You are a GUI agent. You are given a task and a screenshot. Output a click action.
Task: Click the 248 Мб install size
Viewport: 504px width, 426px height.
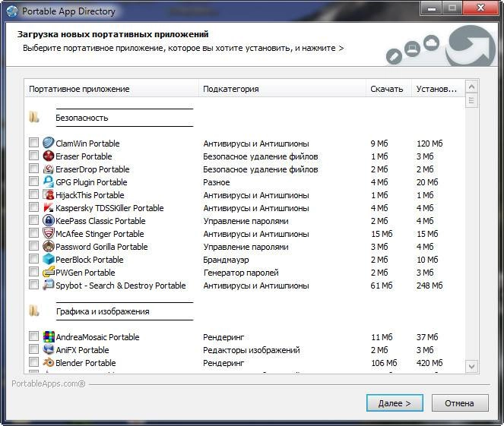pos(430,286)
